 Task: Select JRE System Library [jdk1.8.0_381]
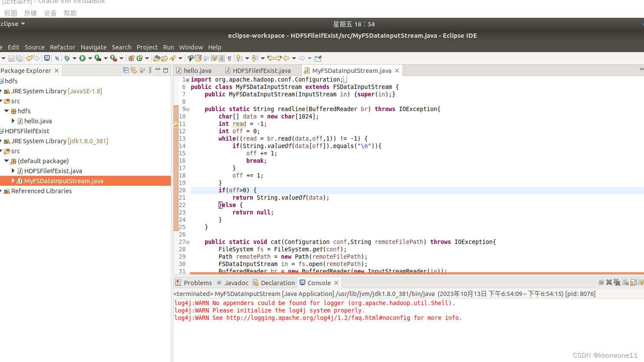[x=59, y=141]
